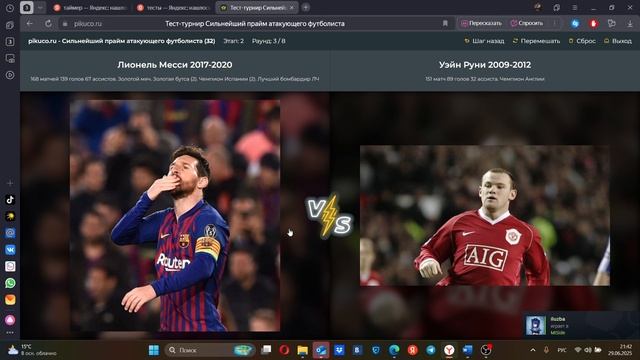This screenshot has height=360, width=640.
Task: Click 'Раунд: 3 / 8' indicator
Action: tap(269, 41)
